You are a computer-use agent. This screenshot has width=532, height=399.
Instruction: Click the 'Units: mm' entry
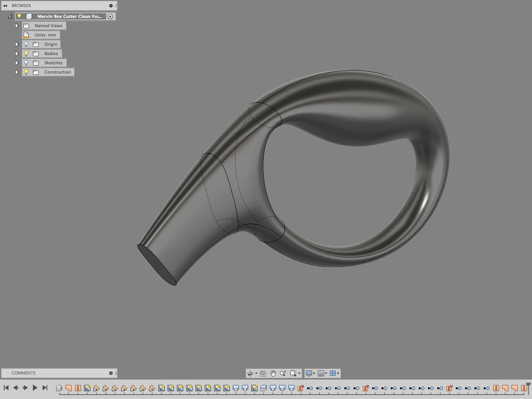coord(45,35)
